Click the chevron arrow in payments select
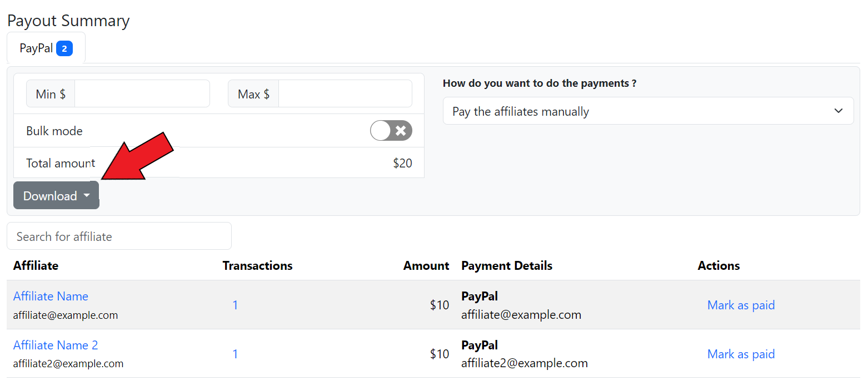Viewport: 868px width, 385px height. point(839,111)
